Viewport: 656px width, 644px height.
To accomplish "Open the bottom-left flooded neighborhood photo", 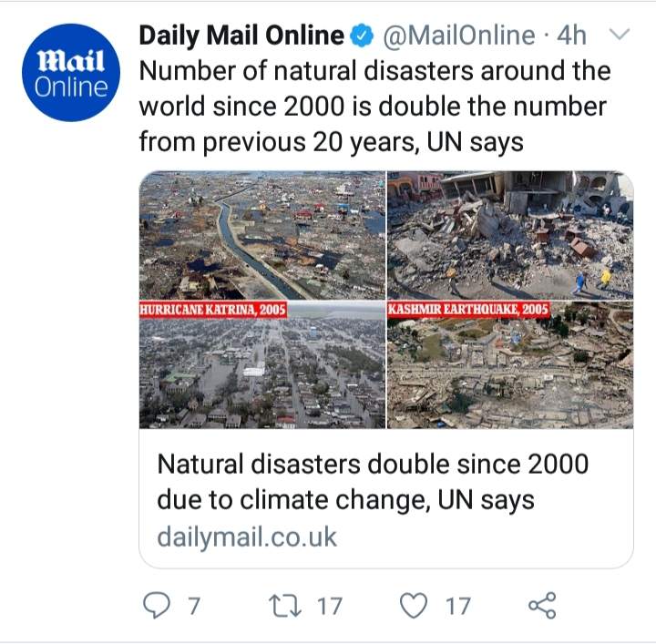I will point(262,364).
